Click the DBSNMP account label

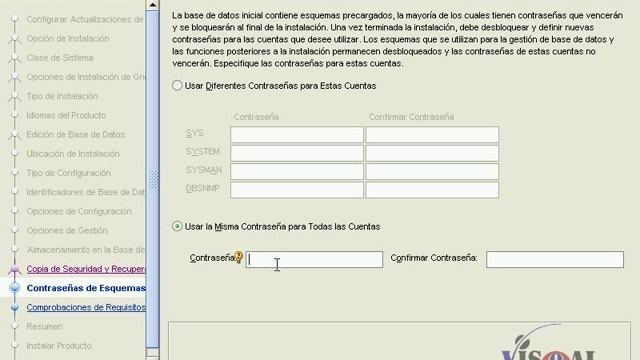tap(202, 188)
